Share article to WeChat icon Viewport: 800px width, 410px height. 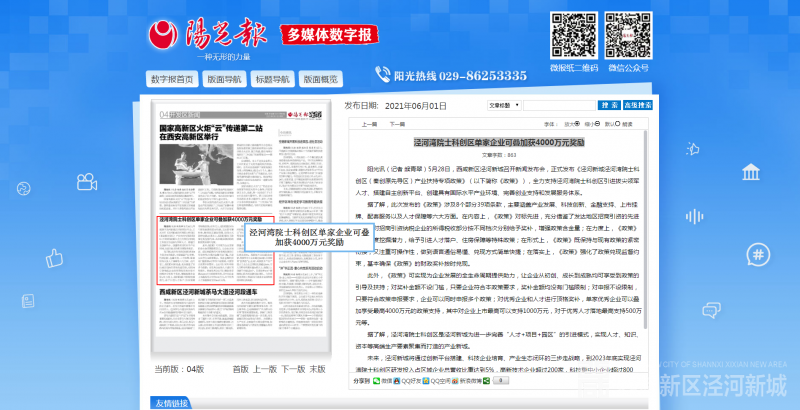[377, 381]
